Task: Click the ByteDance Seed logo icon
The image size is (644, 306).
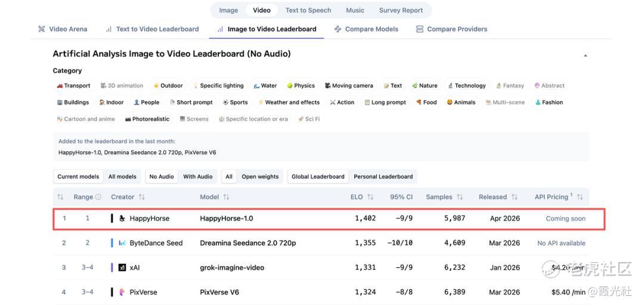Action: (x=122, y=243)
